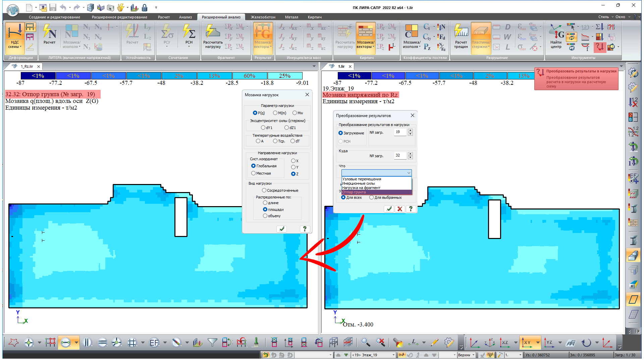
Task: Open the Железобетон ribbon tab
Action: coord(263,17)
